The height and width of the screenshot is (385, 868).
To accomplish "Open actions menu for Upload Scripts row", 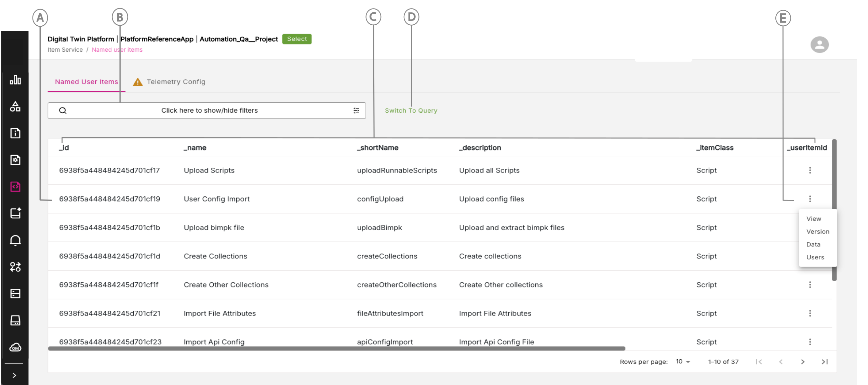I will [x=810, y=170].
